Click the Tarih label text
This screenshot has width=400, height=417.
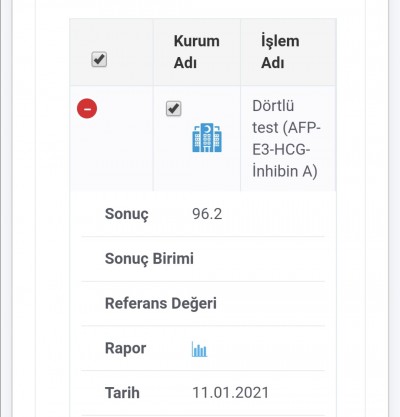click(122, 393)
